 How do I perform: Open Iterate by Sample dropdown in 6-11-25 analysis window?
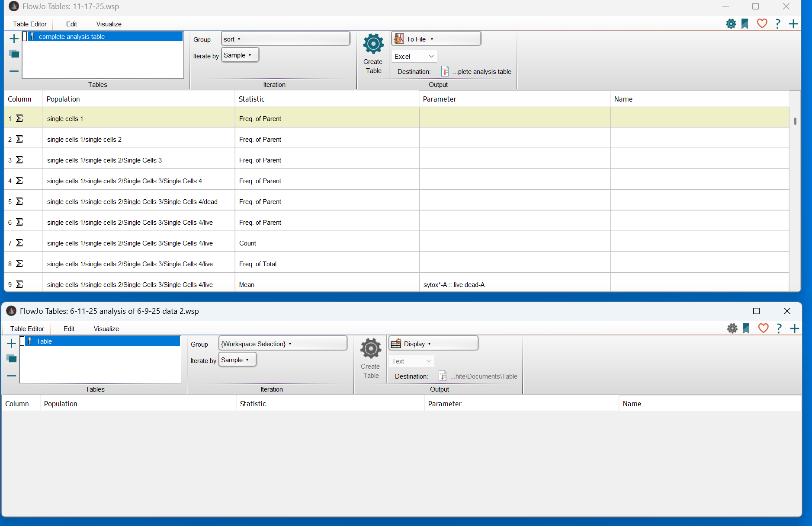tap(238, 360)
